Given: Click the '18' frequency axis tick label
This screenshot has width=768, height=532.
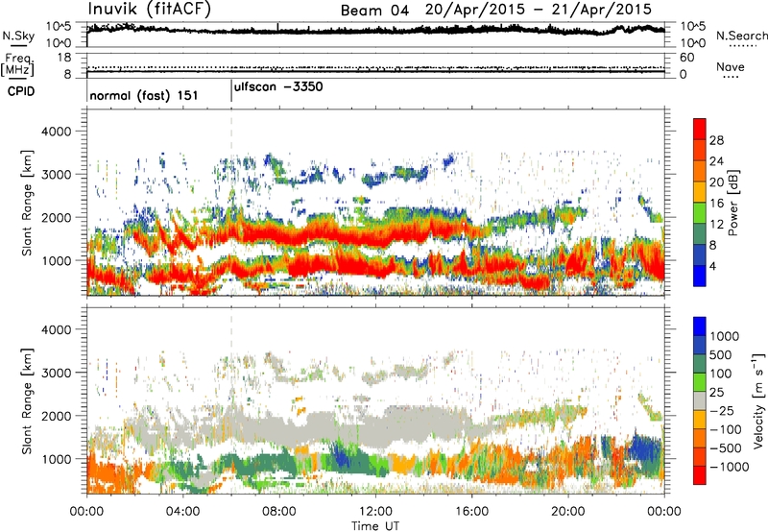Looking at the screenshot, I should 64,58.
